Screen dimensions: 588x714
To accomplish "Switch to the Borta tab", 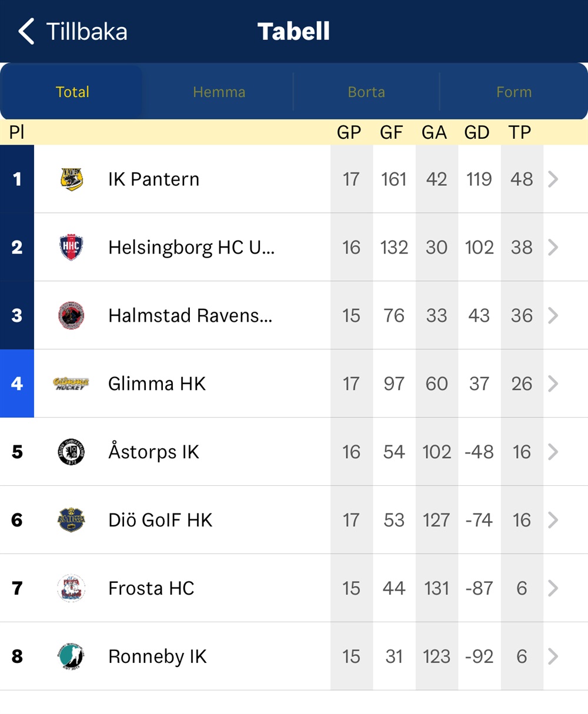I will (x=366, y=92).
